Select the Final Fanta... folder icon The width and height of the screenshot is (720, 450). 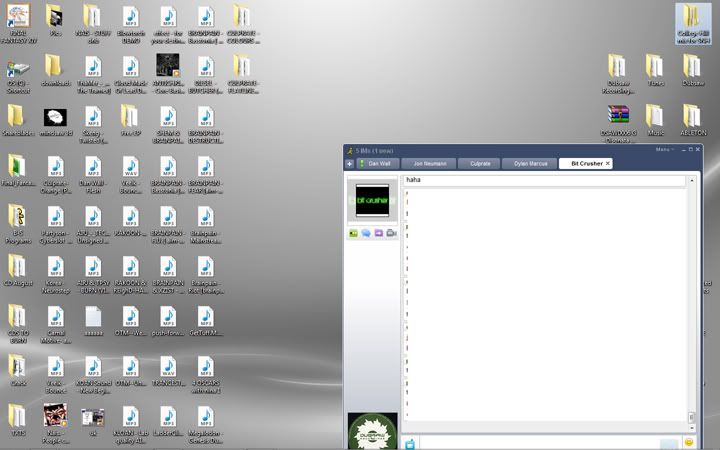[x=18, y=170]
